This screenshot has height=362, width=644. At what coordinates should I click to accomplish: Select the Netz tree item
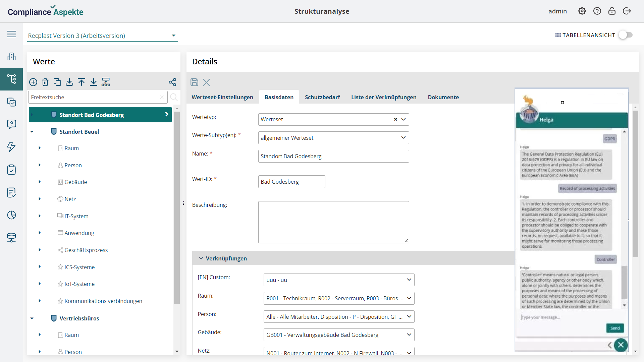70,199
